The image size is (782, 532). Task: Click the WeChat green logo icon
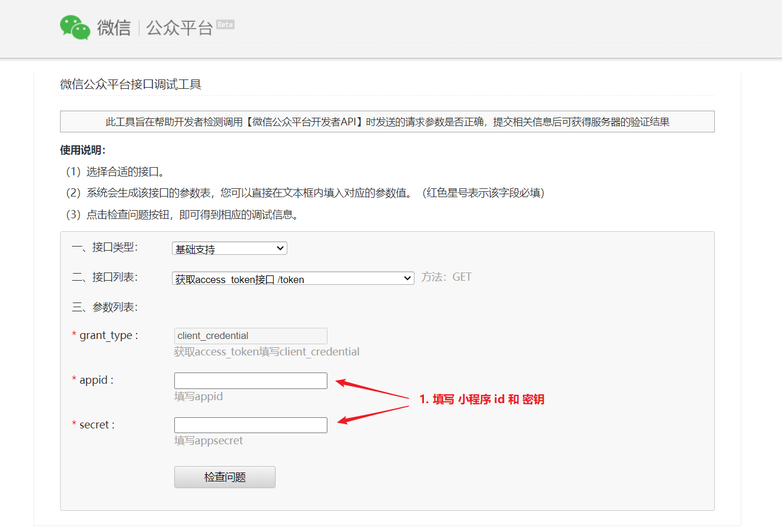75,28
